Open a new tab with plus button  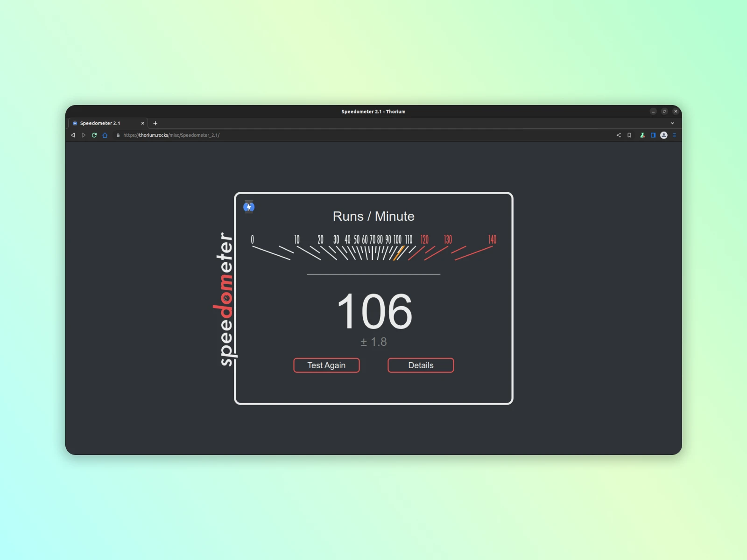click(x=155, y=123)
